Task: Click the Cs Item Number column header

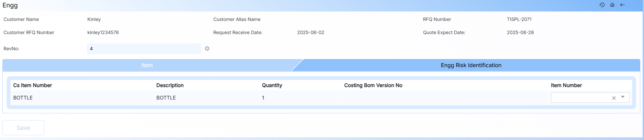Action: point(33,85)
